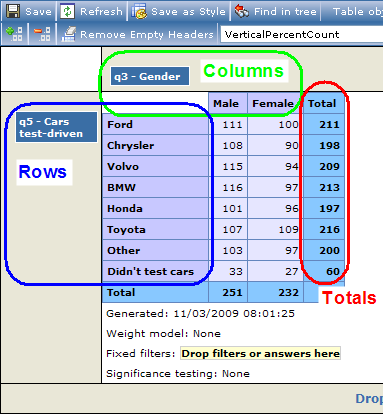Click the Male column header

click(x=228, y=103)
